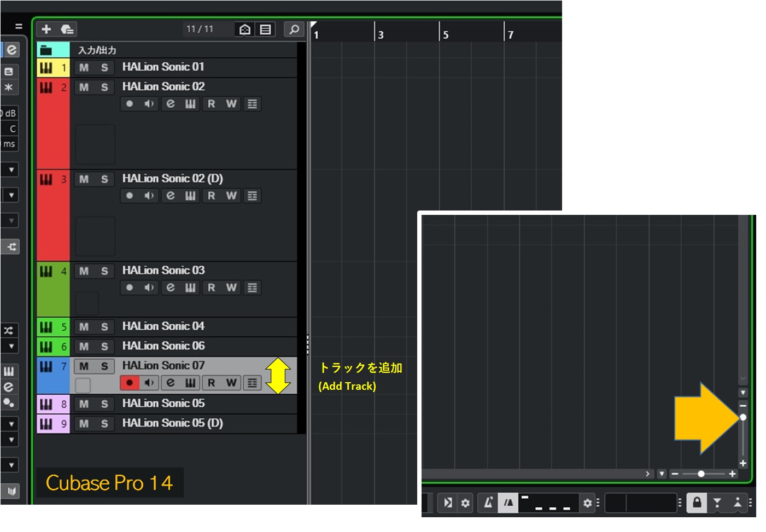
Task: Click lanes icon on HALion Sonic 03
Action: tap(252, 288)
